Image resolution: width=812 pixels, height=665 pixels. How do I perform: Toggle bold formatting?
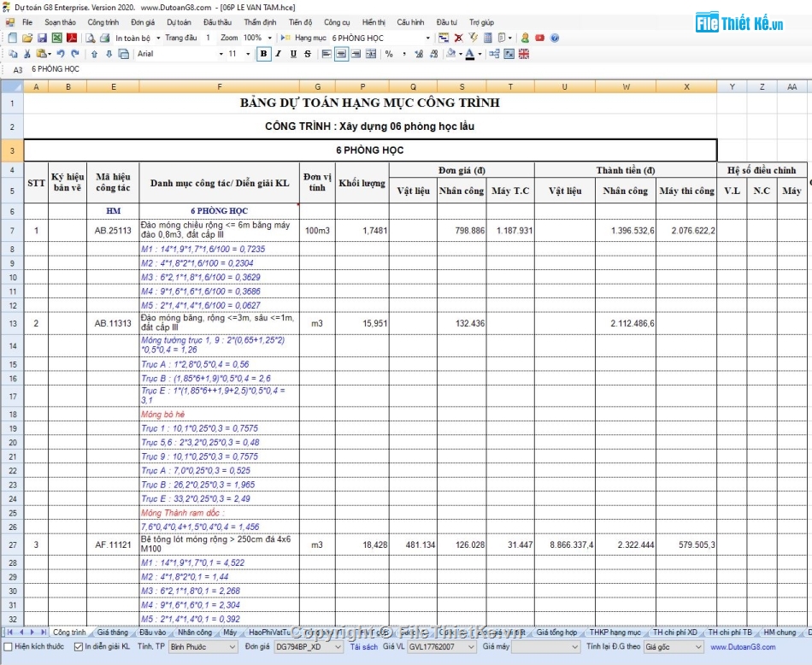click(x=263, y=54)
